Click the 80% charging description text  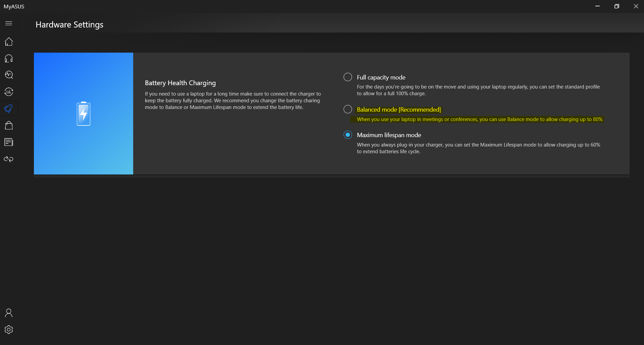pyautogui.click(x=480, y=119)
